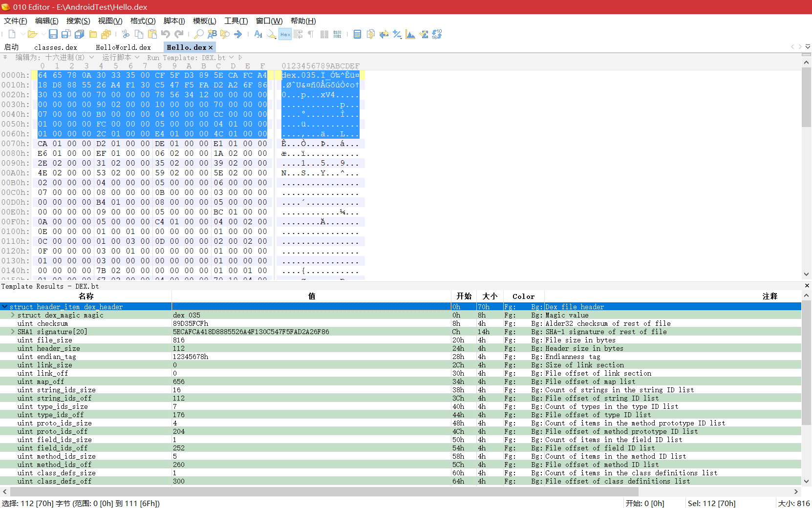Click the run template play arrow
812x509 pixels.
pos(240,57)
